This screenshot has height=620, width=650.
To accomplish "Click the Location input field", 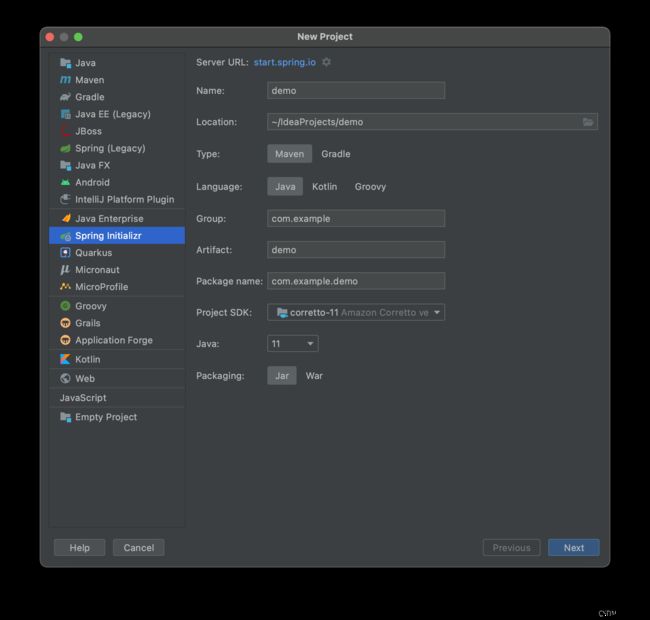I will pos(432,122).
